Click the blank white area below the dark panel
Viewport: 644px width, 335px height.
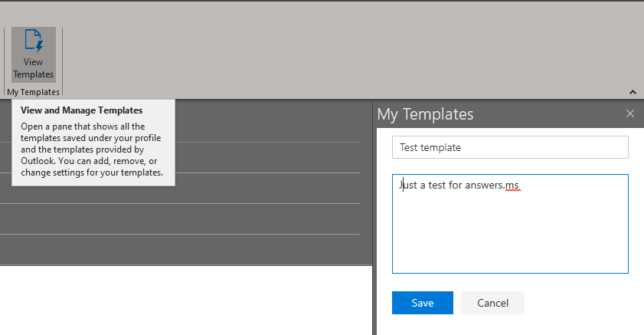tap(184, 299)
